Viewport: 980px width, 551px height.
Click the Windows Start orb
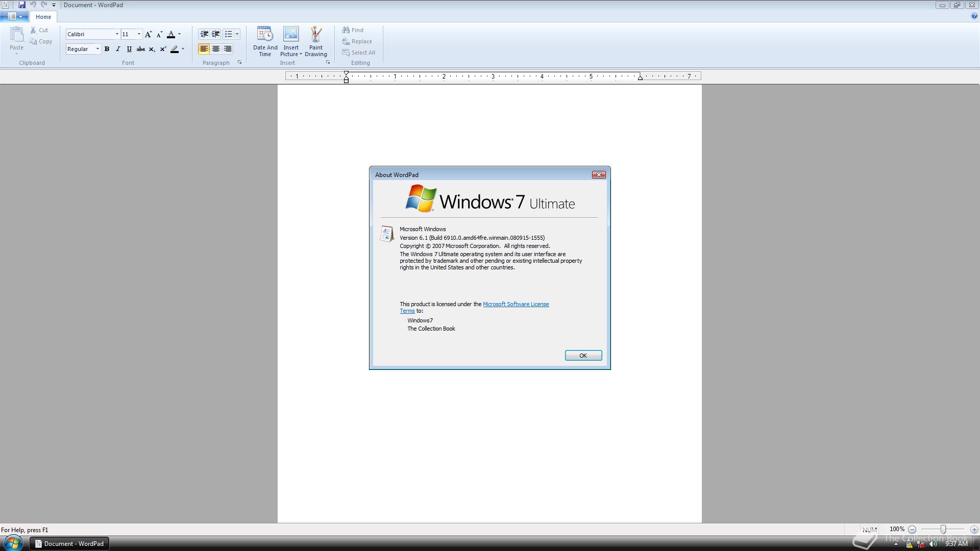[13, 543]
